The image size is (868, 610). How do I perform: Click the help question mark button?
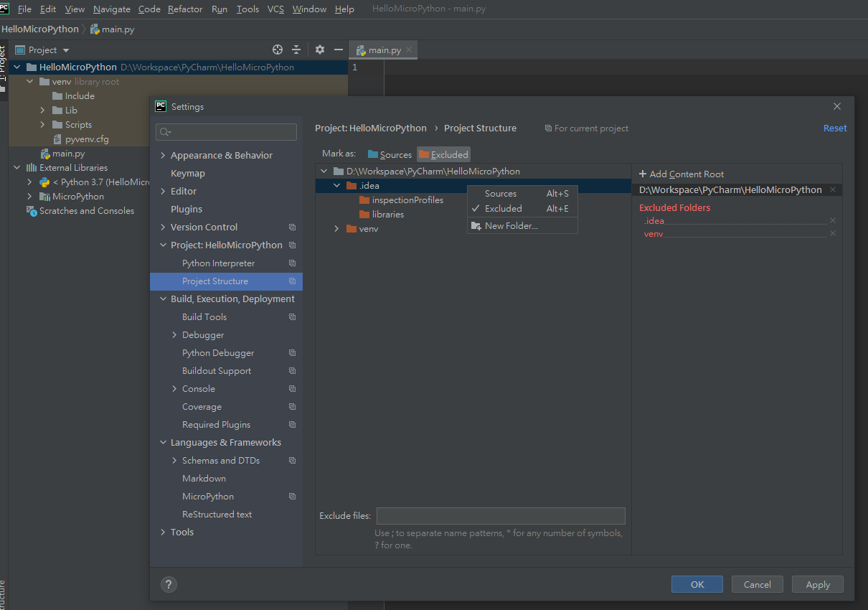[x=168, y=584]
